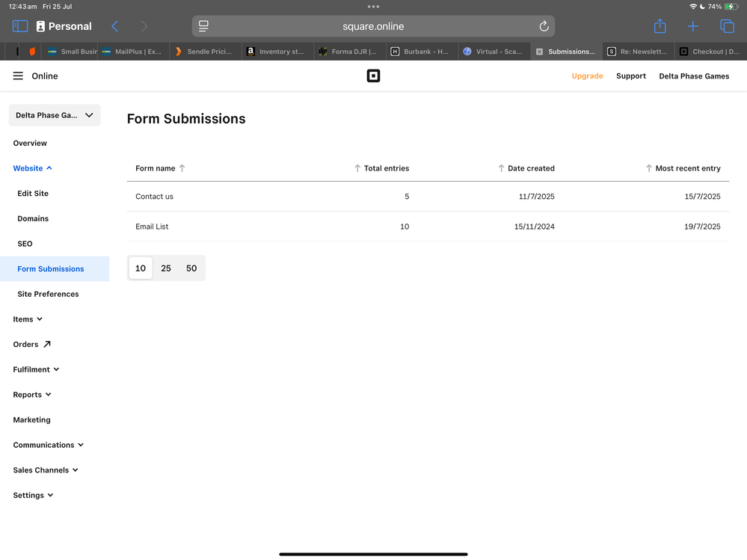
Task: Add a new browser tab with plus icon
Action: pyautogui.click(x=693, y=26)
